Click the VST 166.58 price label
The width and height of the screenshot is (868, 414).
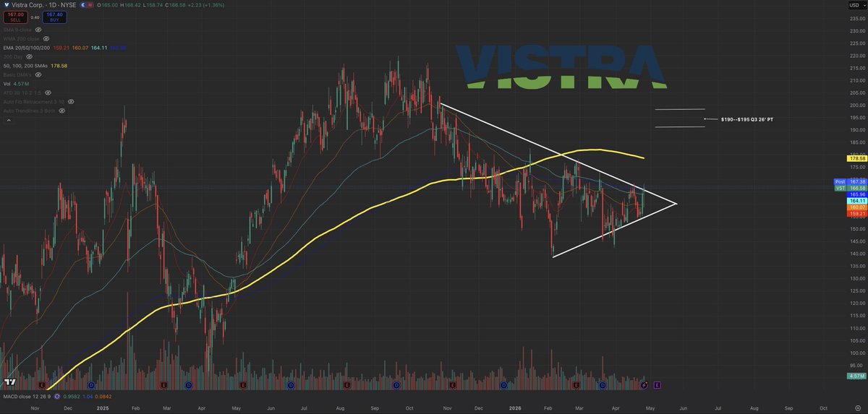click(851, 188)
